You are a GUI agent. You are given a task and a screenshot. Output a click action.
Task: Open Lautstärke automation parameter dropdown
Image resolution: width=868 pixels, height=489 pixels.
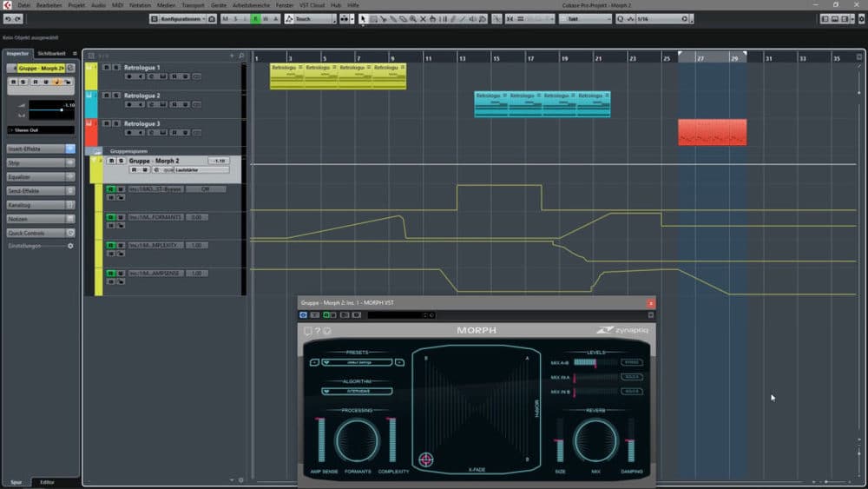[x=202, y=170]
